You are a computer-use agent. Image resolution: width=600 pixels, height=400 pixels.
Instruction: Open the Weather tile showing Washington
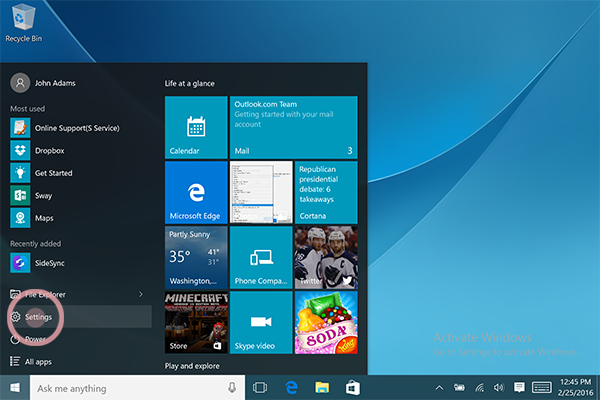[x=196, y=257]
